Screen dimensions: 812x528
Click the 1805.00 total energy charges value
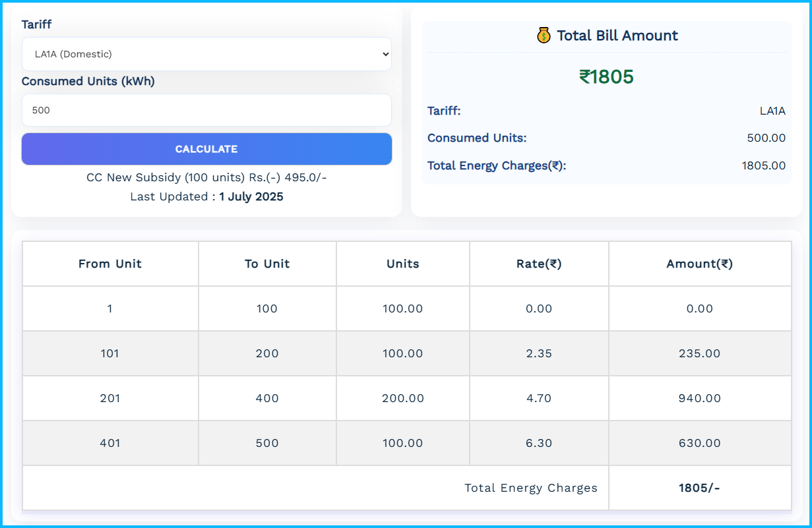pos(764,165)
